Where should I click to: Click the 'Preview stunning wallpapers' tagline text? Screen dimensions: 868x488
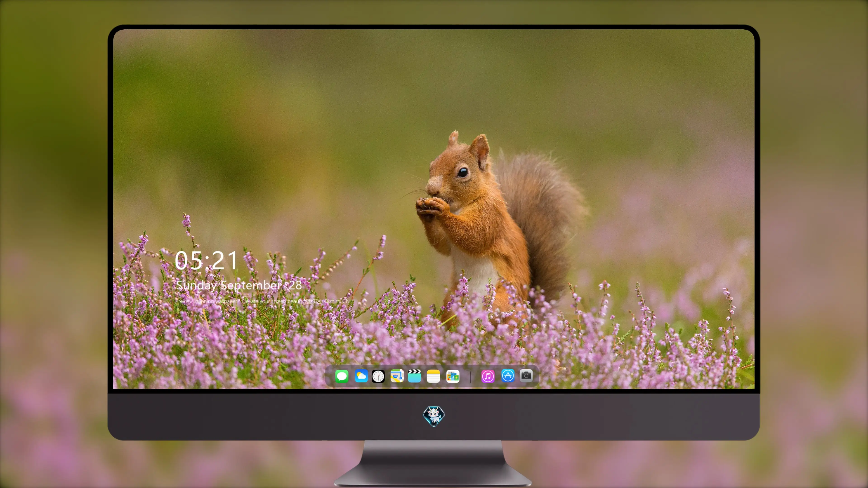262,301
